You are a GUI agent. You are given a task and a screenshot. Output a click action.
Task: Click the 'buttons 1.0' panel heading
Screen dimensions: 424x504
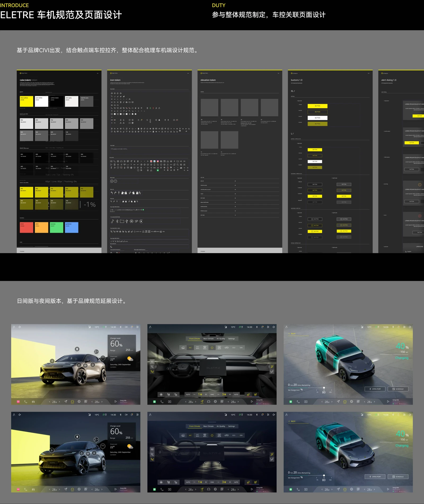(297, 80)
